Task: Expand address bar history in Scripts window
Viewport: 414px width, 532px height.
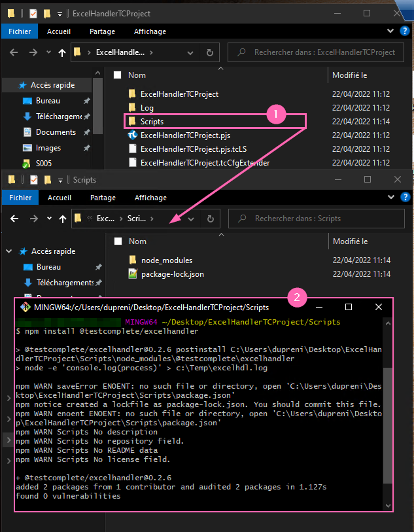Action: pos(191,219)
